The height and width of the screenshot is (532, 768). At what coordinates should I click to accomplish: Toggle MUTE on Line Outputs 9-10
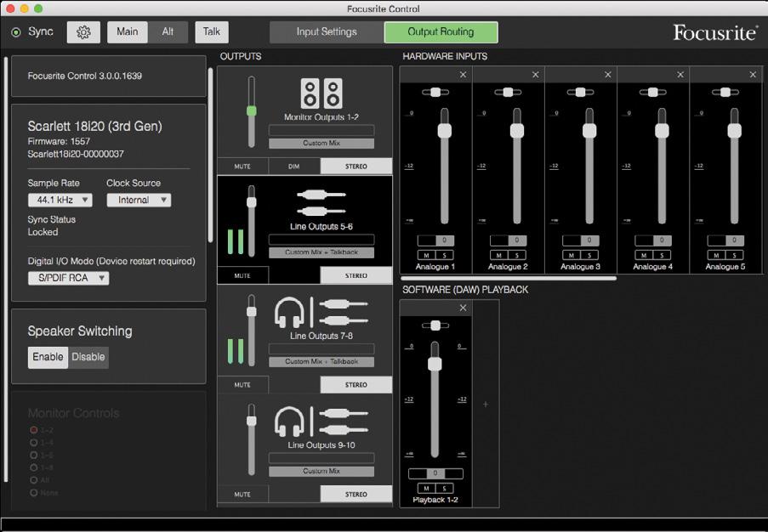[242, 495]
